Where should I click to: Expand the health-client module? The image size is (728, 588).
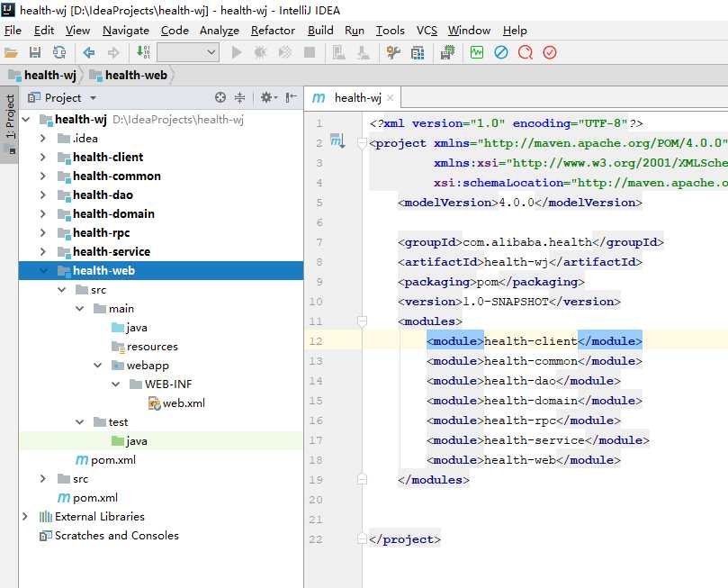click(x=42, y=158)
